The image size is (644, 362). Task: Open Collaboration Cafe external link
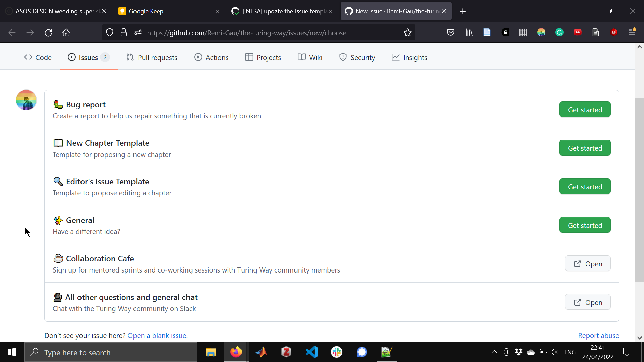(x=587, y=264)
